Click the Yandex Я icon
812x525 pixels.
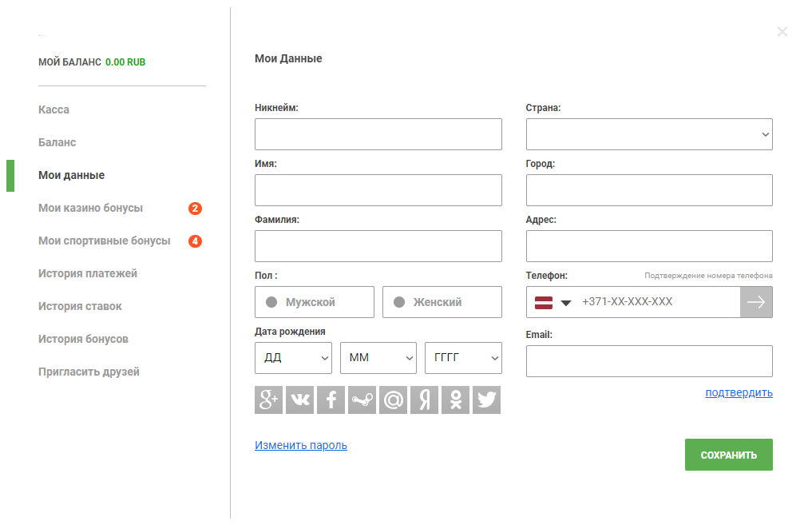pos(425,400)
